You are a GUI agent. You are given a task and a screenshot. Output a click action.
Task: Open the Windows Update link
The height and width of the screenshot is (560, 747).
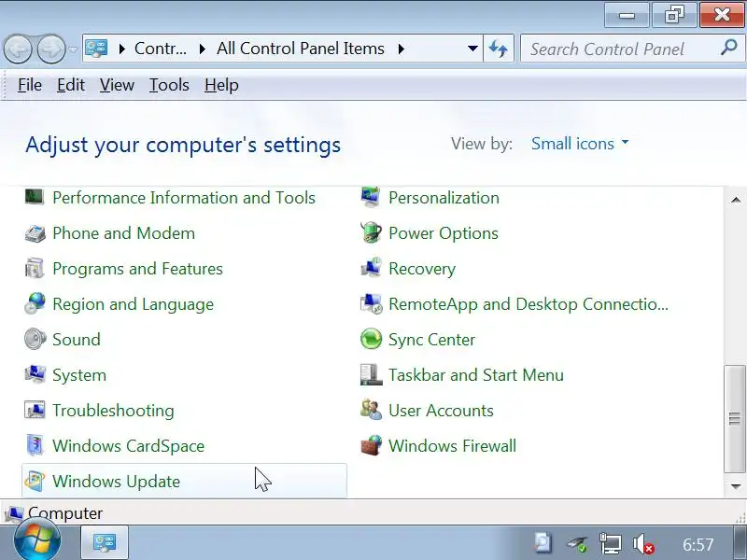click(x=116, y=482)
